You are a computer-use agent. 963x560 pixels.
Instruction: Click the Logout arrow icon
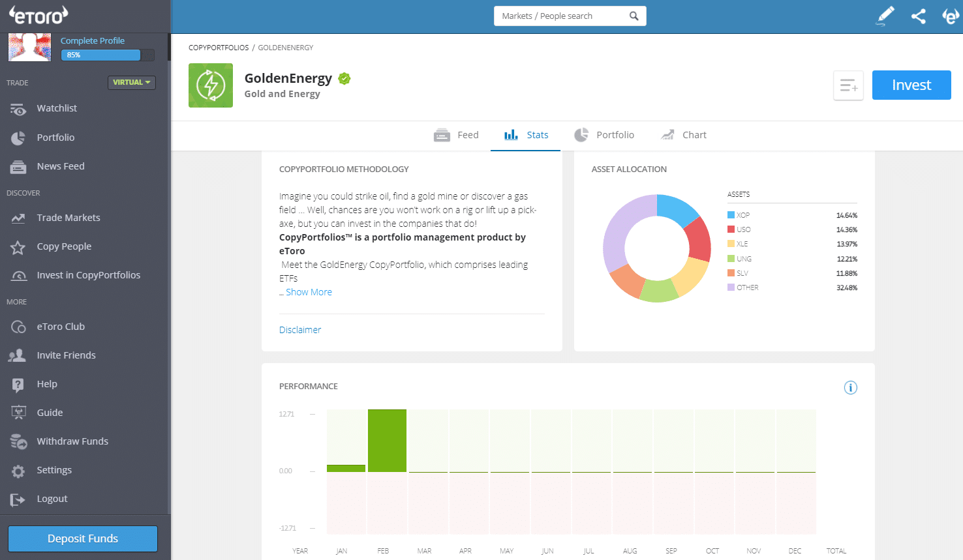(x=18, y=499)
